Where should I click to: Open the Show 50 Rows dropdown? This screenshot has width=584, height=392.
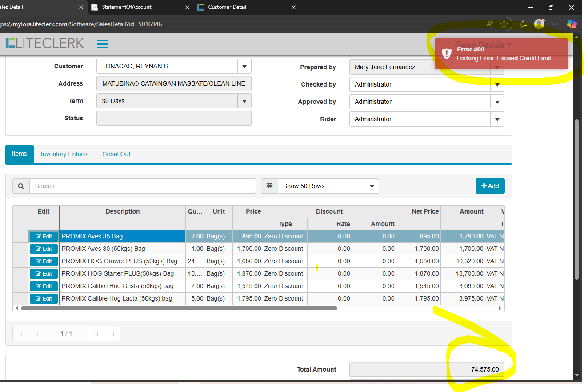click(x=372, y=186)
